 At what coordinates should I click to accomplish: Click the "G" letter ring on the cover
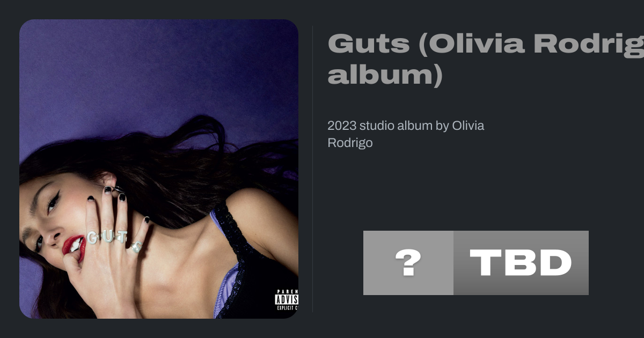[x=92, y=237]
